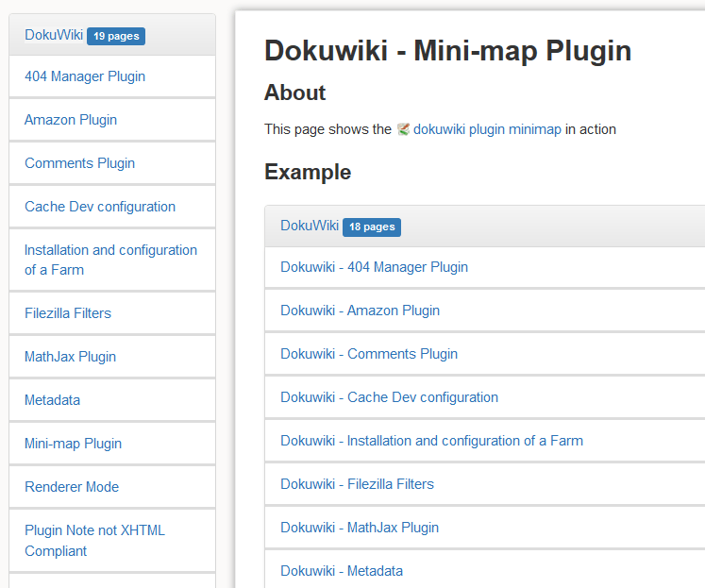This screenshot has height=588, width=705.
Task: Open the DokuWiki heading in the example panel
Action: [310, 226]
